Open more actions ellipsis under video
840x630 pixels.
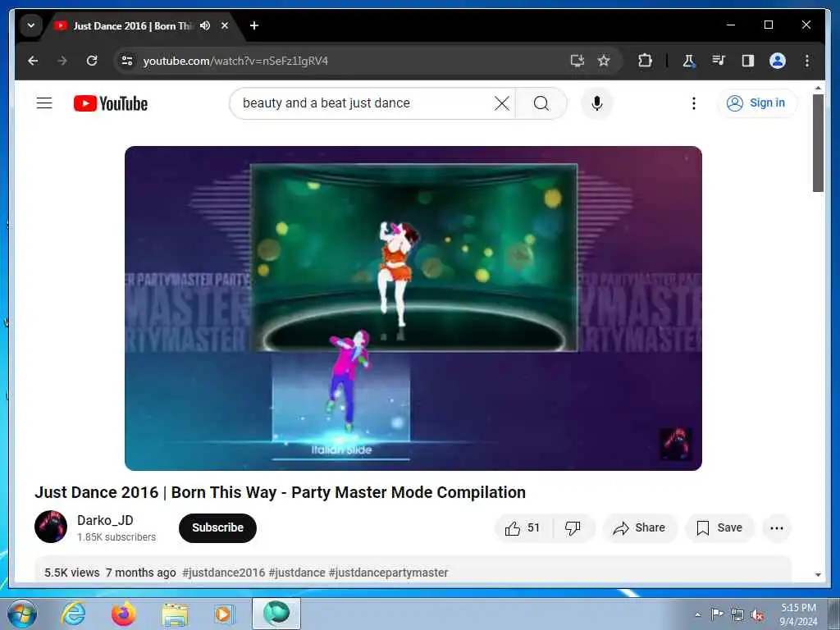(x=777, y=528)
